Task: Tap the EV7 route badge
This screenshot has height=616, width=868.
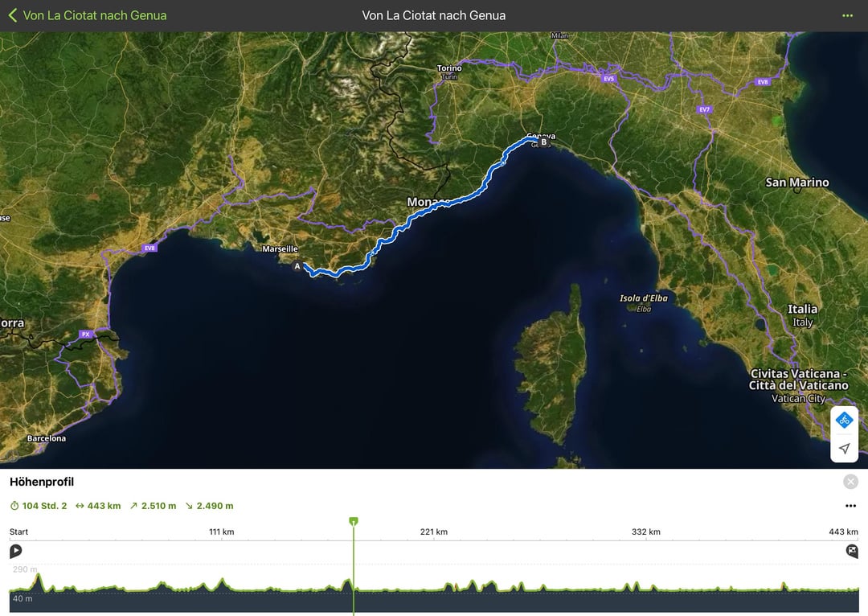Action: 704,109
